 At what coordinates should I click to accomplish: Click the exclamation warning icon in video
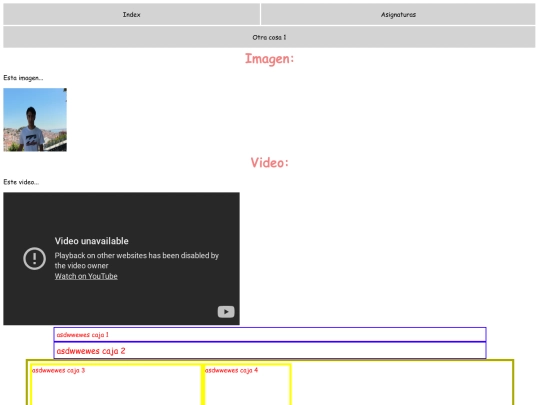(x=34, y=258)
